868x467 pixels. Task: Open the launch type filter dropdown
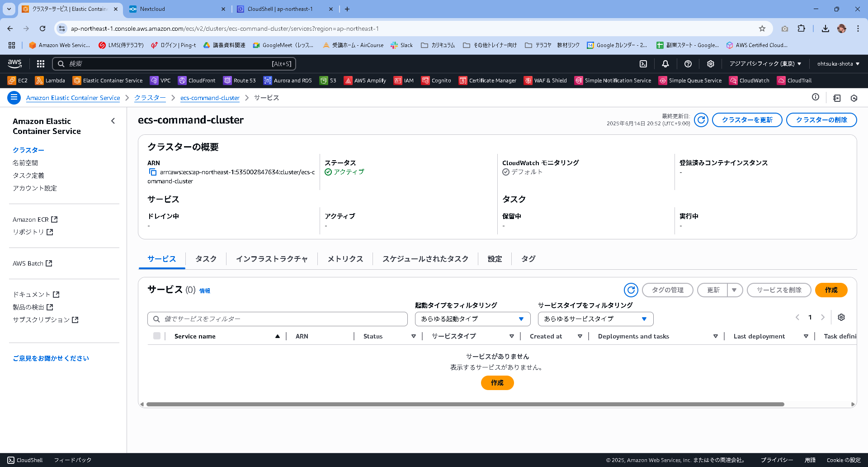pos(472,319)
